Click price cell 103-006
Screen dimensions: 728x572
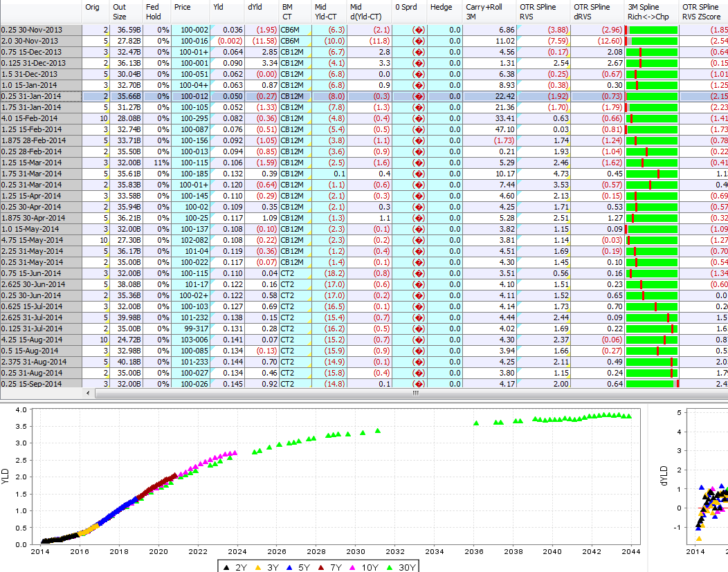point(191,340)
